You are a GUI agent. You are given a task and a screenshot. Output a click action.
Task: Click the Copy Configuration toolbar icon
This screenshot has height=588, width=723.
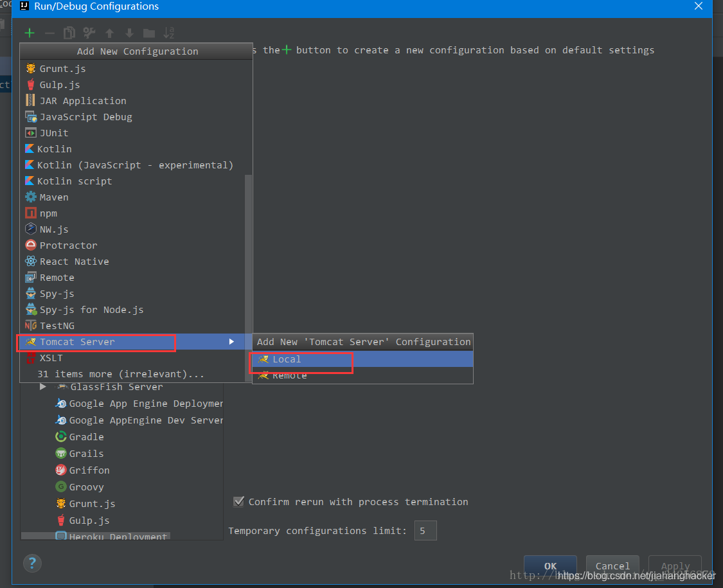(x=69, y=33)
